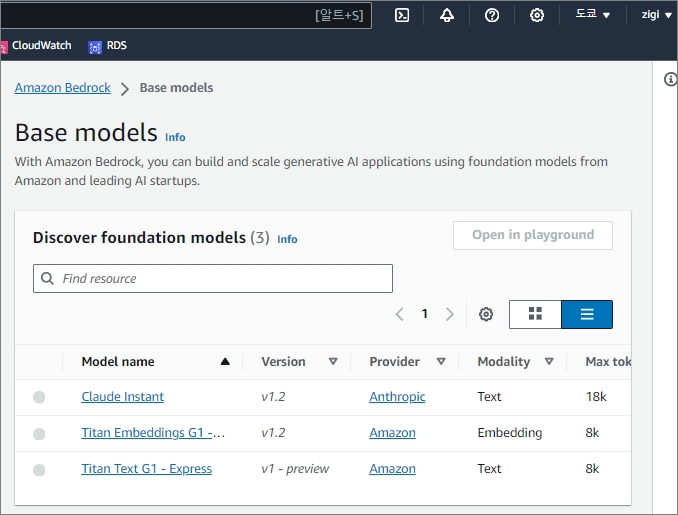The width and height of the screenshot is (678, 515).
Task: Focus the Find resource search field
Action: pyautogui.click(x=213, y=278)
